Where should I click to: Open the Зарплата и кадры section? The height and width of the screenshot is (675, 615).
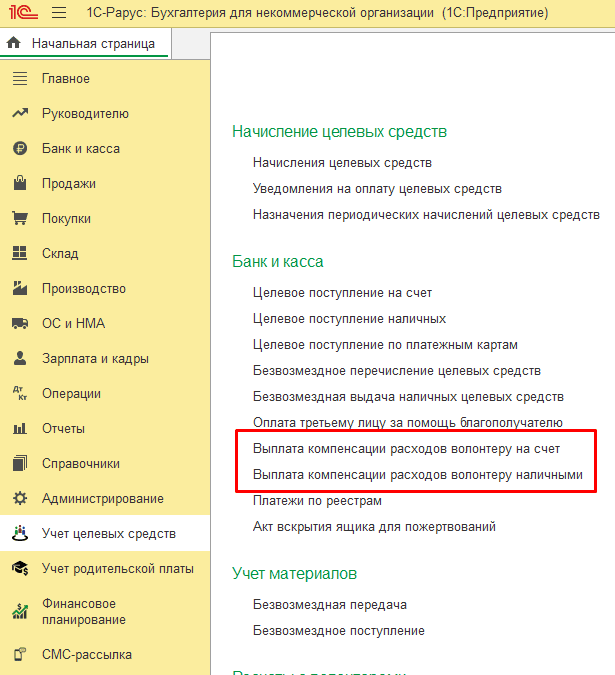click(x=95, y=359)
